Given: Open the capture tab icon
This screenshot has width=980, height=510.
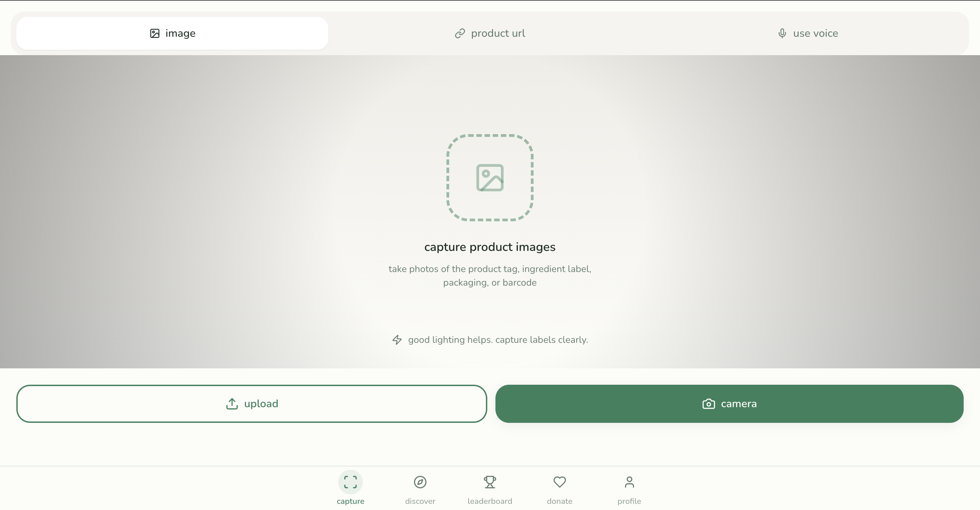Looking at the screenshot, I should [x=350, y=482].
